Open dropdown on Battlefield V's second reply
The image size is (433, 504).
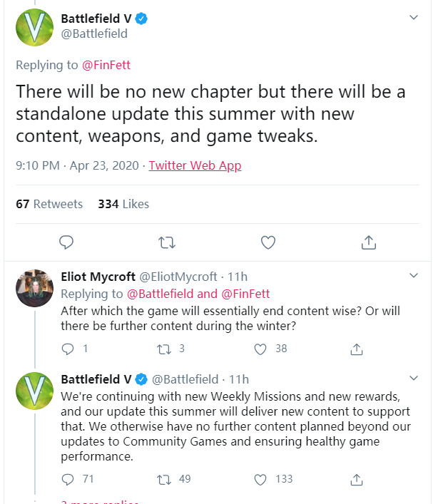tap(413, 378)
